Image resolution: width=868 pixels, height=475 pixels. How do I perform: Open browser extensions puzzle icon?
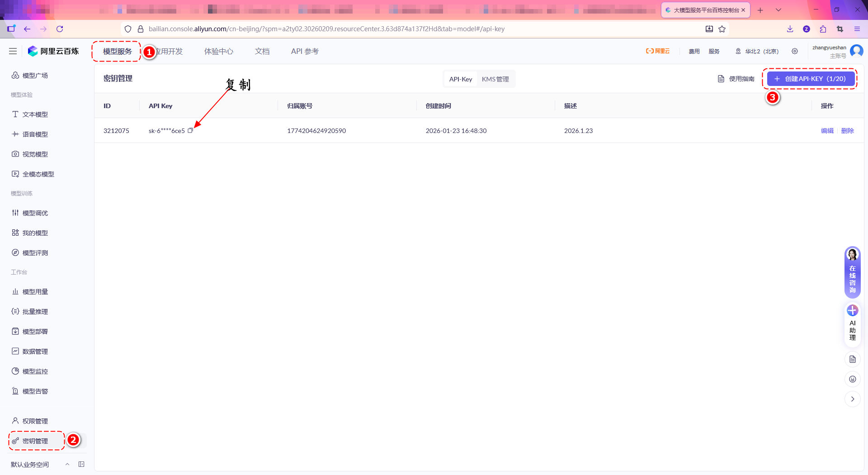[823, 29]
